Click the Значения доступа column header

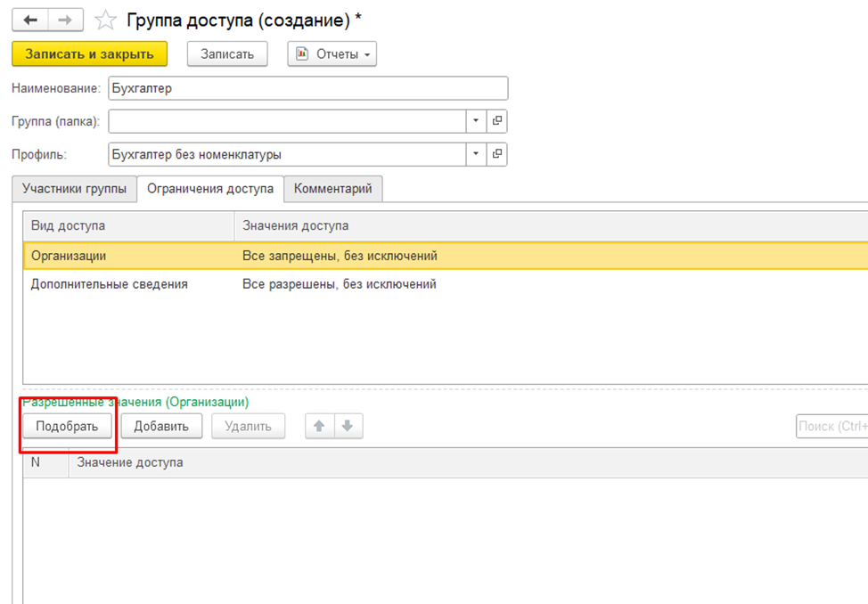click(x=552, y=226)
